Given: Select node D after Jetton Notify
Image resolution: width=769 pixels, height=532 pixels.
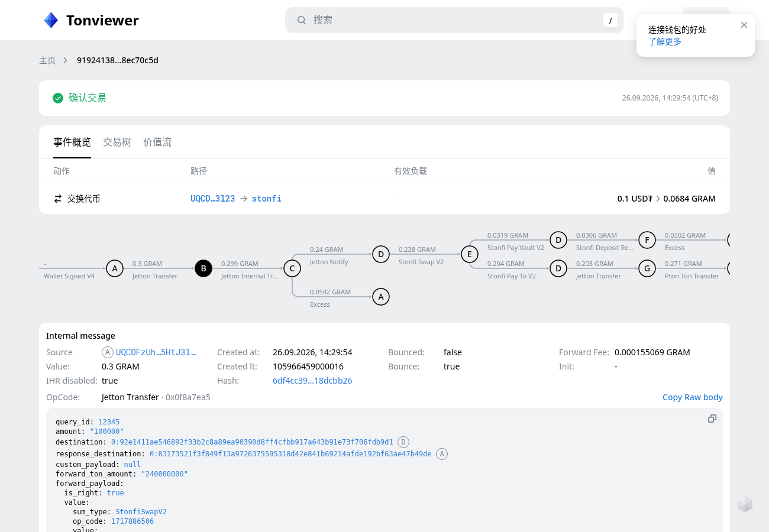Looking at the screenshot, I should [x=381, y=255].
